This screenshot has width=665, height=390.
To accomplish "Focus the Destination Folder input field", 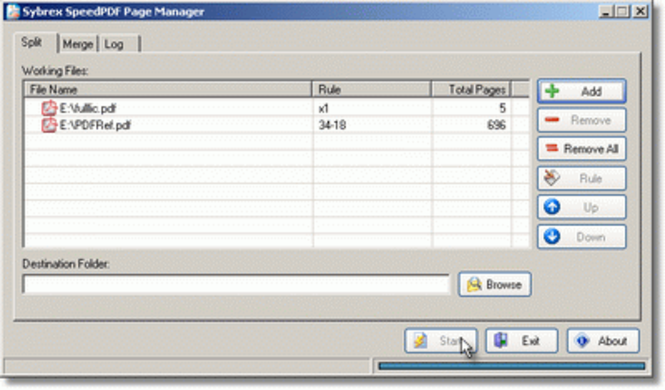I will click(x=236, y=284).
